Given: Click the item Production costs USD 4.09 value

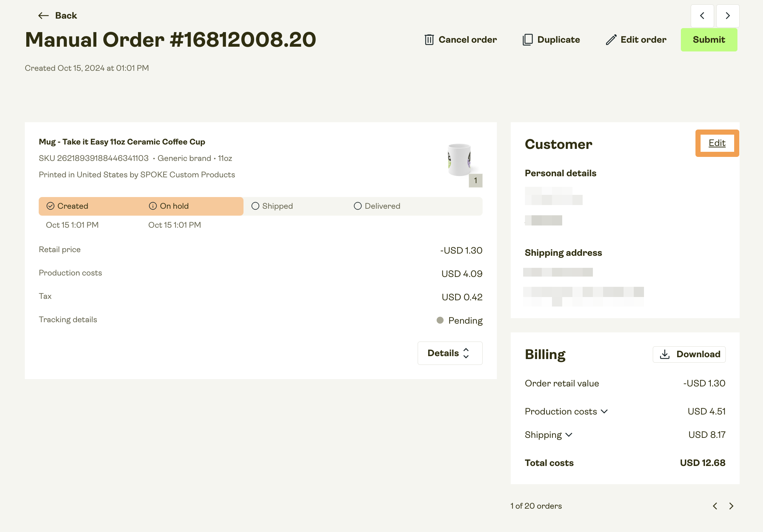Looking at the screenshot, I should pyautogui.click(x=462, y=274).
